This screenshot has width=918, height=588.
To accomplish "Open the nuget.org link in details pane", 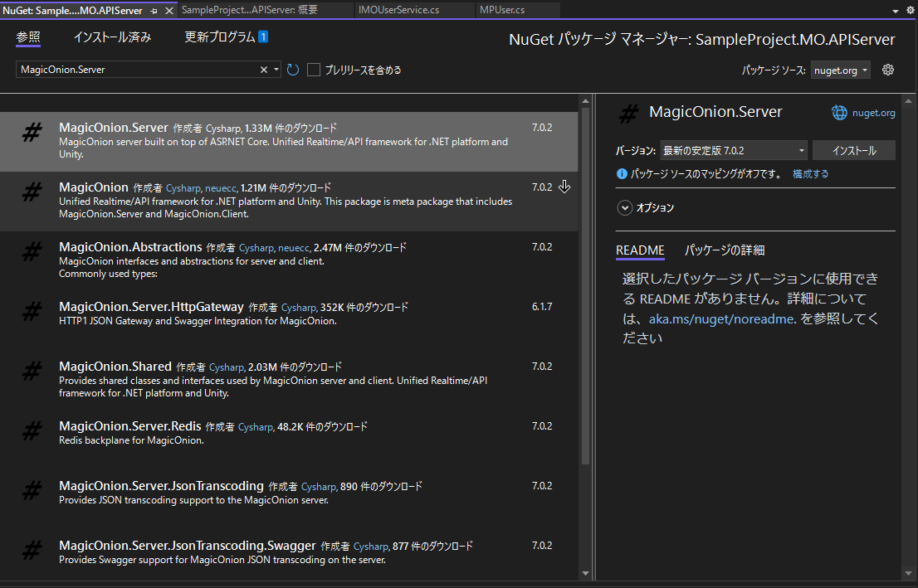I will pyautogui.click(x=873, y=113).
